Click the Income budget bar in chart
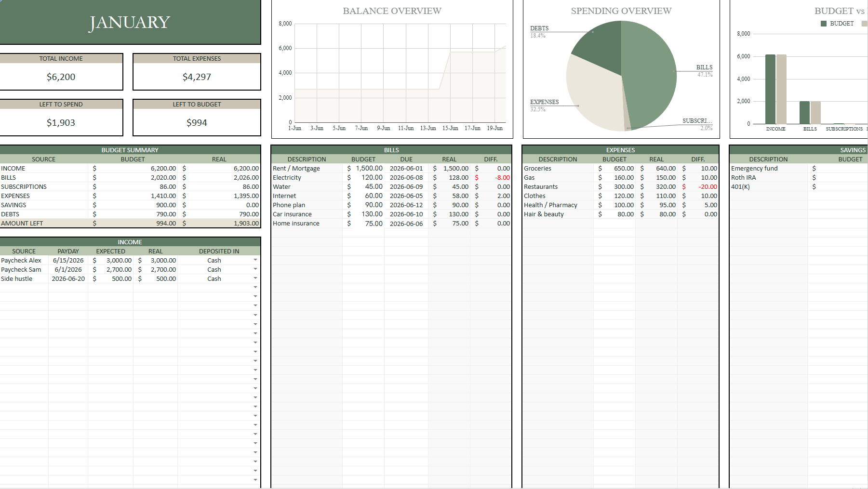The width and height of the screenshot is (868, 489). pos(770,89)
